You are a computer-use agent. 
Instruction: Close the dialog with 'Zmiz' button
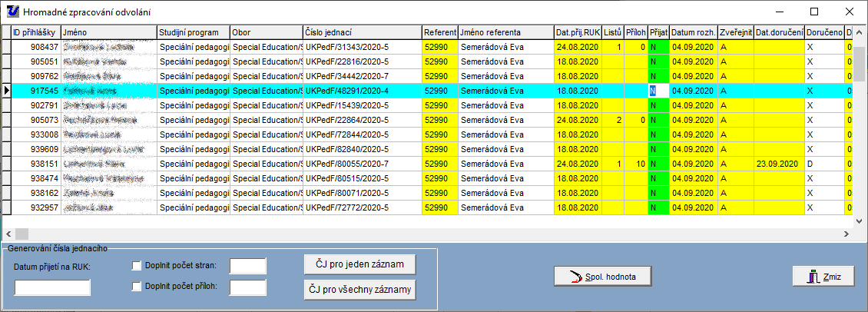pos(823,276)
